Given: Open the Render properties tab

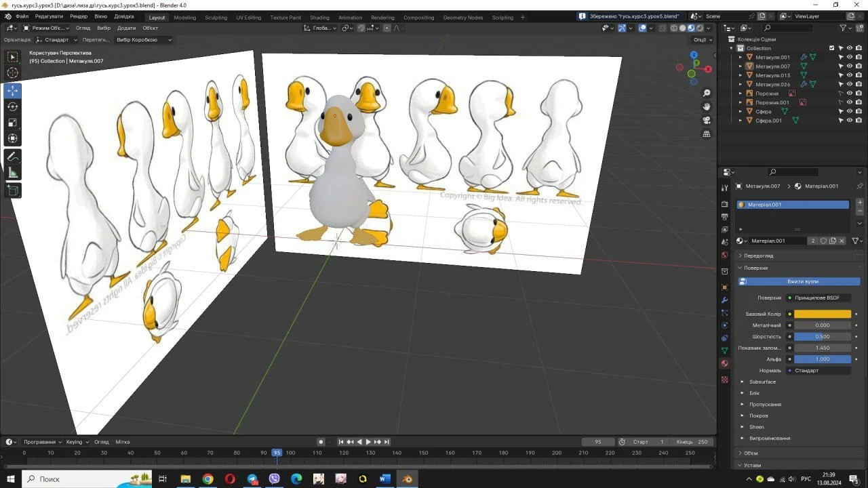Looking at the screenshot, I should tap(725, 204).
